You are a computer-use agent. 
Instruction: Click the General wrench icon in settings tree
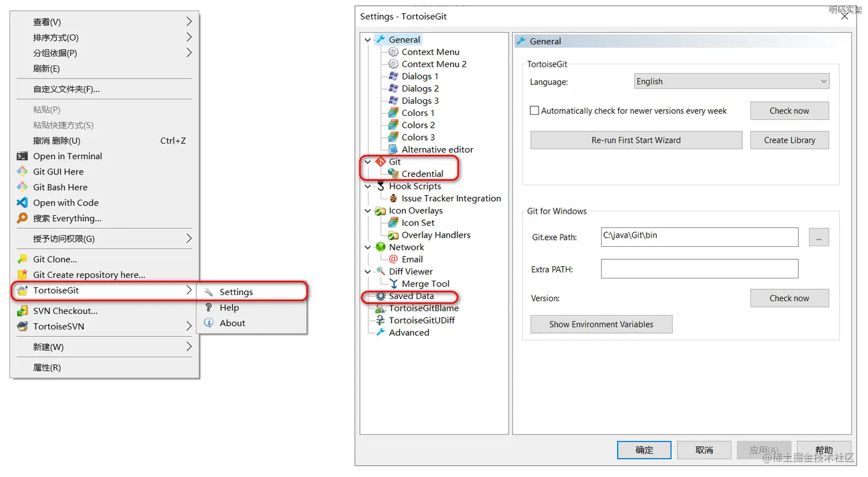click(x=381, y=40)
